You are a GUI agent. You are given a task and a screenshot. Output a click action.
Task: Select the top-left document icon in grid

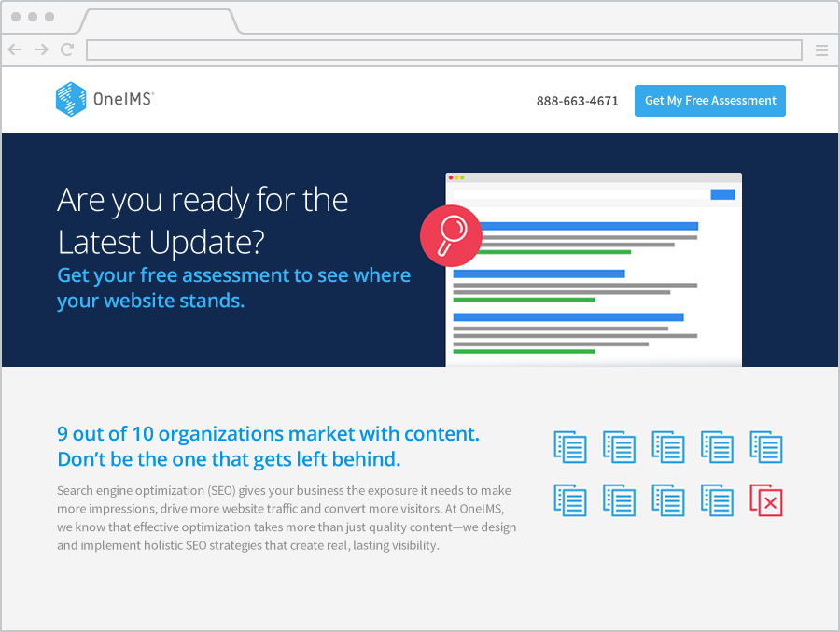click(569, 447)
